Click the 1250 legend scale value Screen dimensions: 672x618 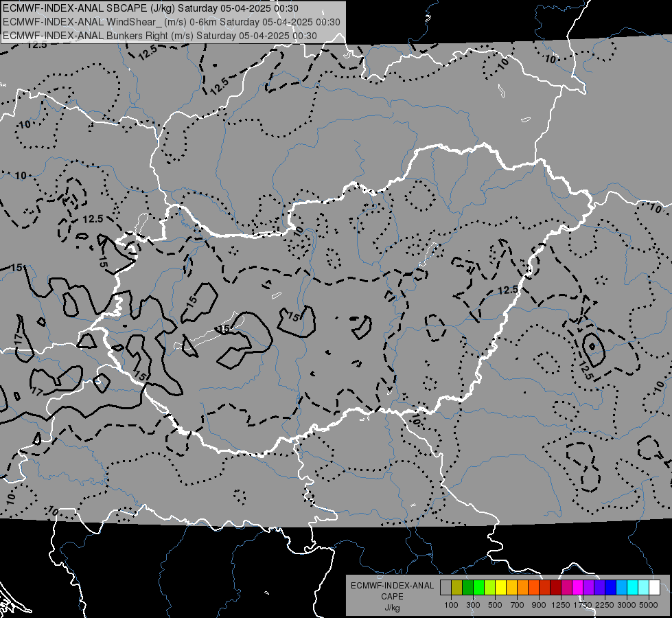pyautogui.click(x=561, y=605)
